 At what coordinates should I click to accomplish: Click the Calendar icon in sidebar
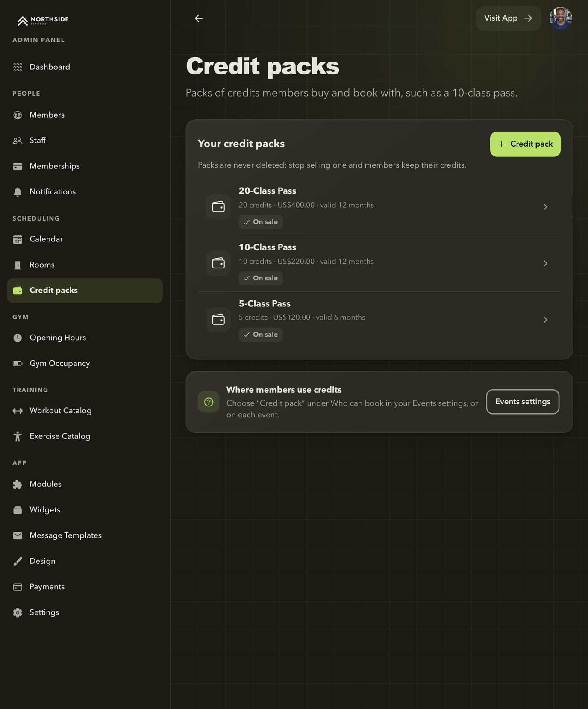(18, 239)
